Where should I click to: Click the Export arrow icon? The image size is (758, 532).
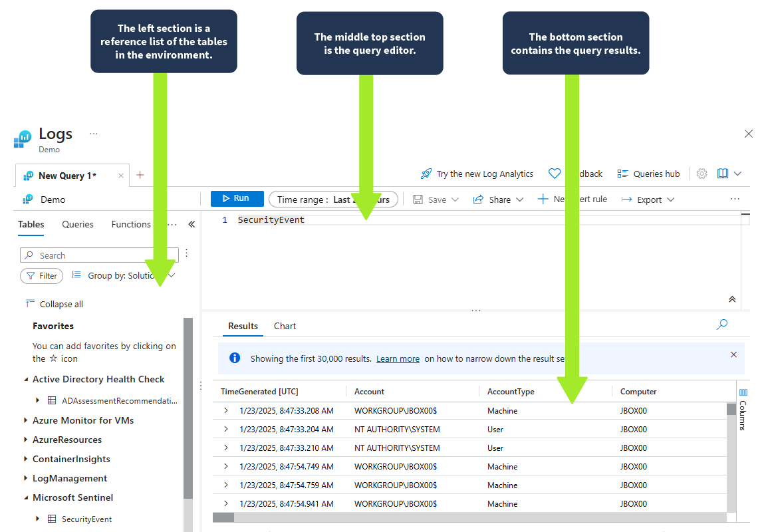coord(626,199)
